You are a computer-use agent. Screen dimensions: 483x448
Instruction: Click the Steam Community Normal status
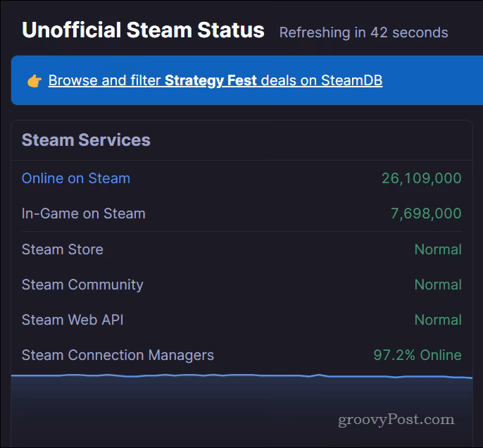pyautogui.click(x=438, y=285)
